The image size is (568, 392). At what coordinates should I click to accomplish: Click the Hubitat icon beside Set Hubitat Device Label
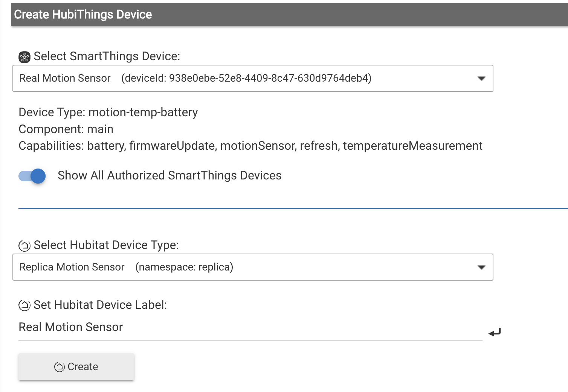click(24, 305)
